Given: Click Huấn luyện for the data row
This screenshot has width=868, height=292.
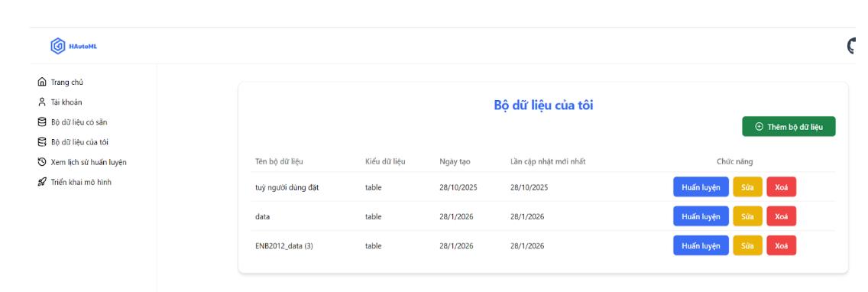Looking at the screenshot, I should [x=701, y=216].
